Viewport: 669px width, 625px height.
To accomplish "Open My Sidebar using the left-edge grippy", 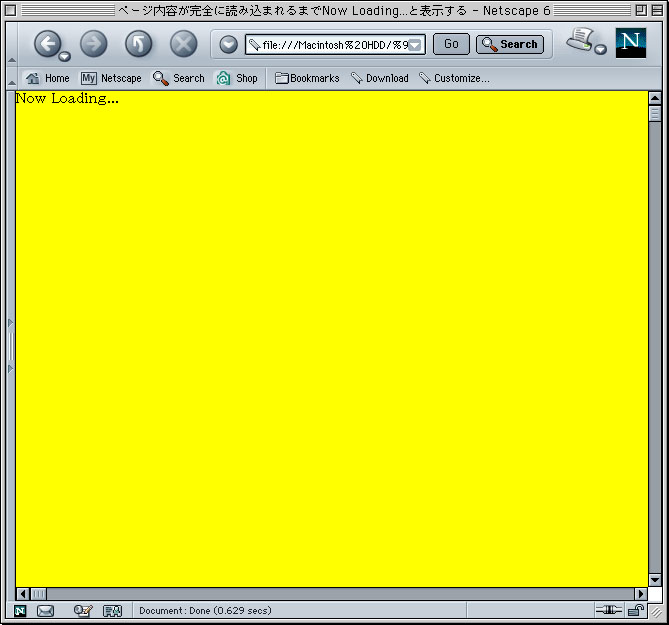I will pos(11,346).
